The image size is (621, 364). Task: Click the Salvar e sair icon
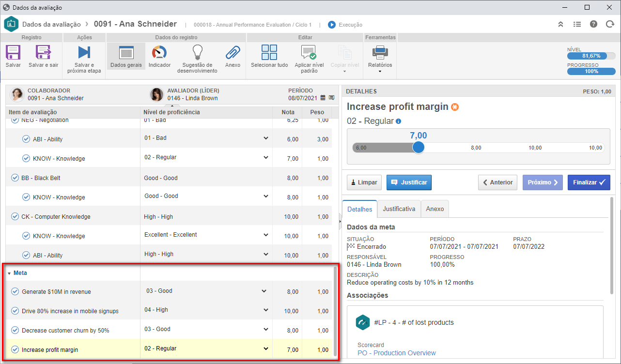click(43, 52)
